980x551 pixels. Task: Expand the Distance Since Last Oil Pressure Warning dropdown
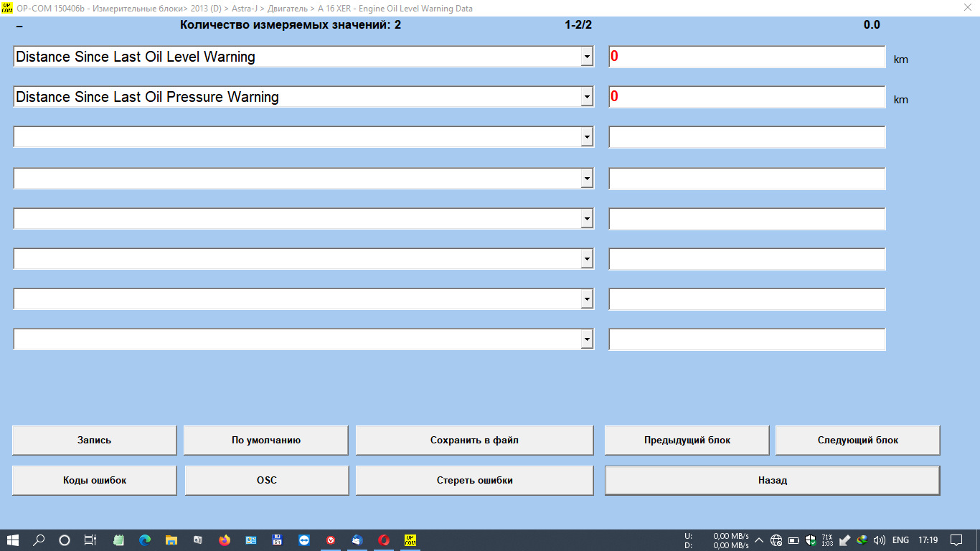coord(587,97)
